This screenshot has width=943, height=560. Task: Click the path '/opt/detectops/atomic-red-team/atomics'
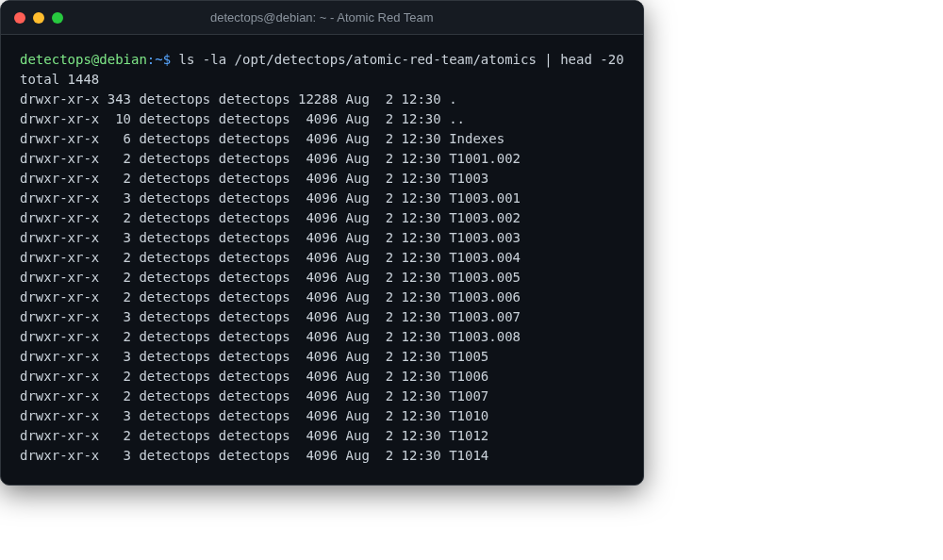[385, 59]
